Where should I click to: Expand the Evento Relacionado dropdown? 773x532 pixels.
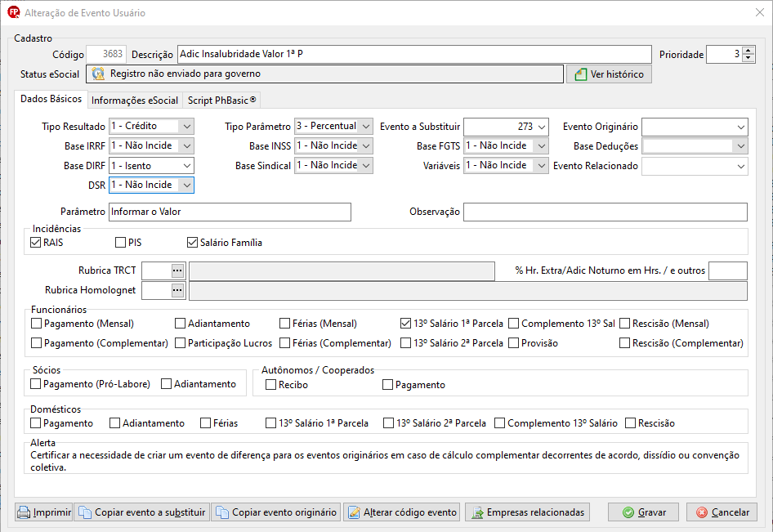point(740,166)
